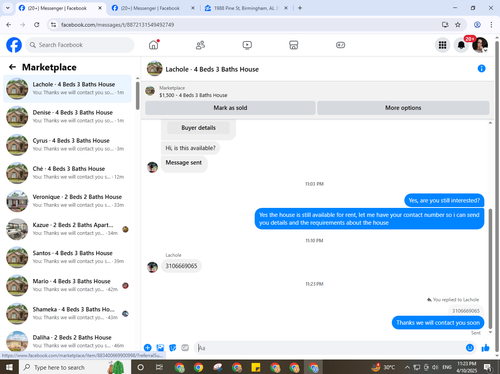Open the Mario - 4 Beds 3 Baths House chat
Screen dimensions: 500x374
[67, 285]
